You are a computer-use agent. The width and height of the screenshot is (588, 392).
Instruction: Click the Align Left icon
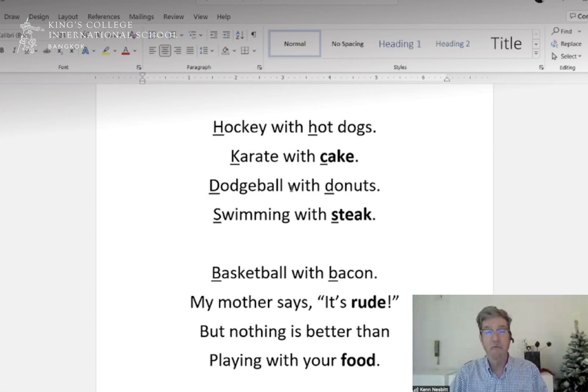[152, 50]
